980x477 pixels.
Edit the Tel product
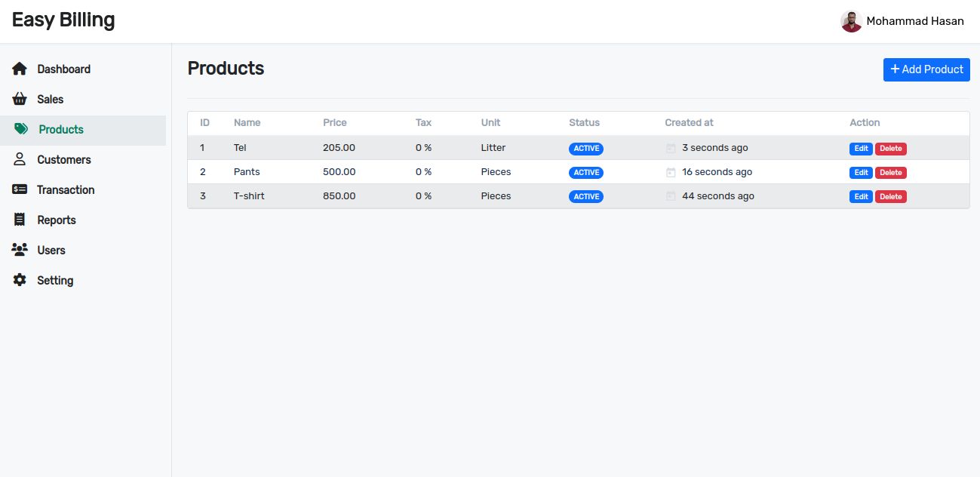click(x=861, y=149)
